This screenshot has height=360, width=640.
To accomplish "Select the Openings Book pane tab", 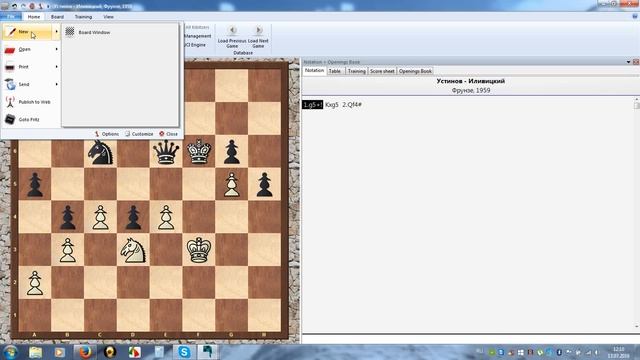I will point(415,71).
